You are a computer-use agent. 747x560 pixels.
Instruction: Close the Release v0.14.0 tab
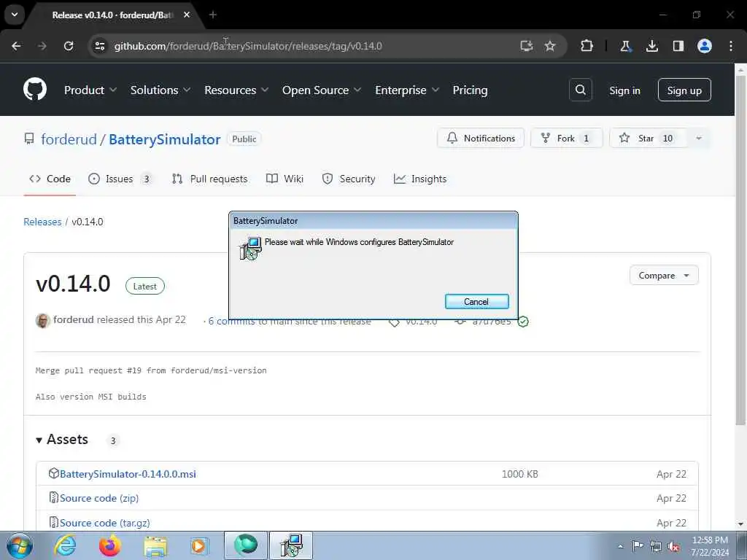tap(186, 15)
